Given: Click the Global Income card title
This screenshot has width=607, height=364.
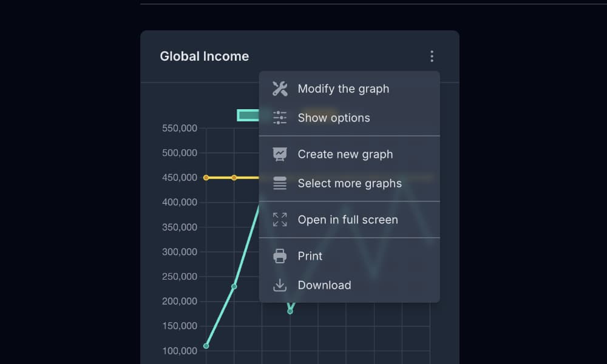Looking at the screenshot, I should tap(204, 56).
